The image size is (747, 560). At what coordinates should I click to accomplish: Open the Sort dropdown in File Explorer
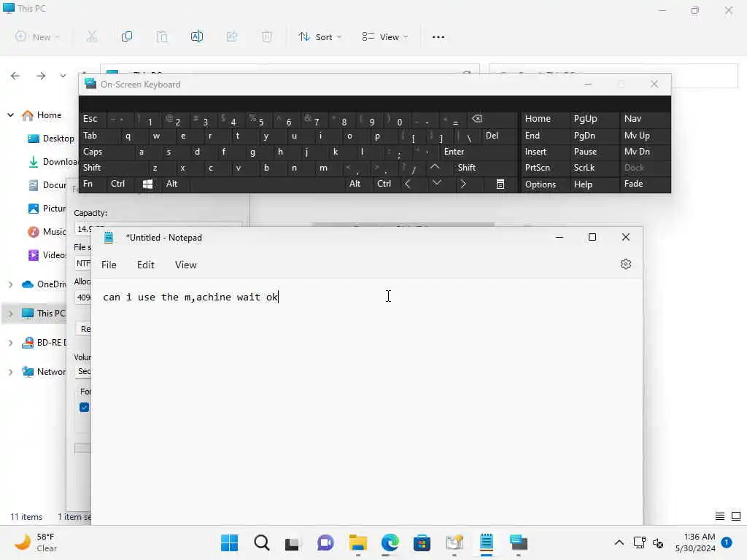coord(320,36)
